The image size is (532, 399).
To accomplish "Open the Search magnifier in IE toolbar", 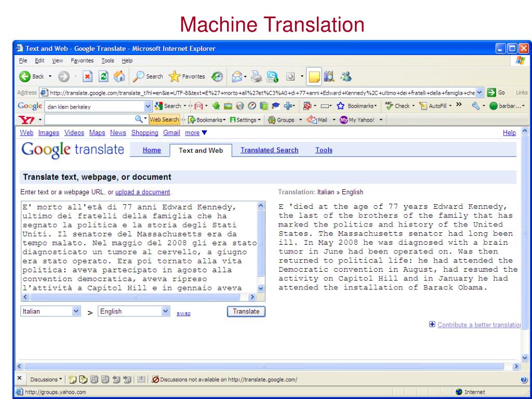I will (148, 77).
